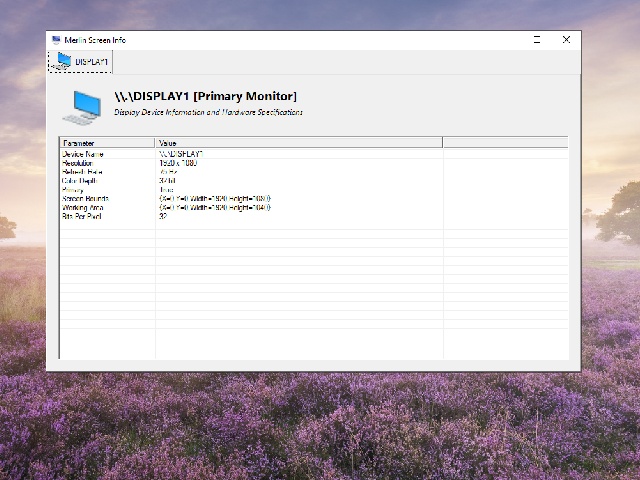
Task: Select the Refresh Rate row
Action: pyautogui.click(x=313, y=172)
